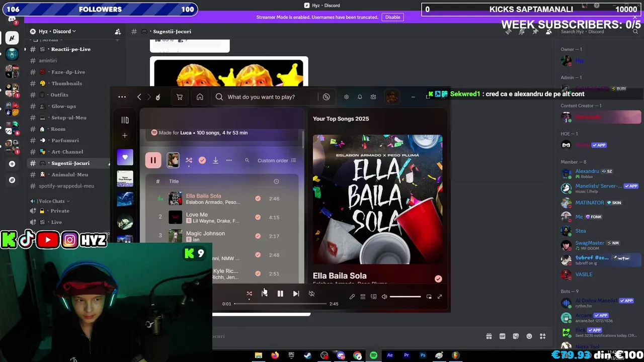Open Ella Baila Sola album artwork
This screenshot has height=362, width=644.
pos(377,199)
